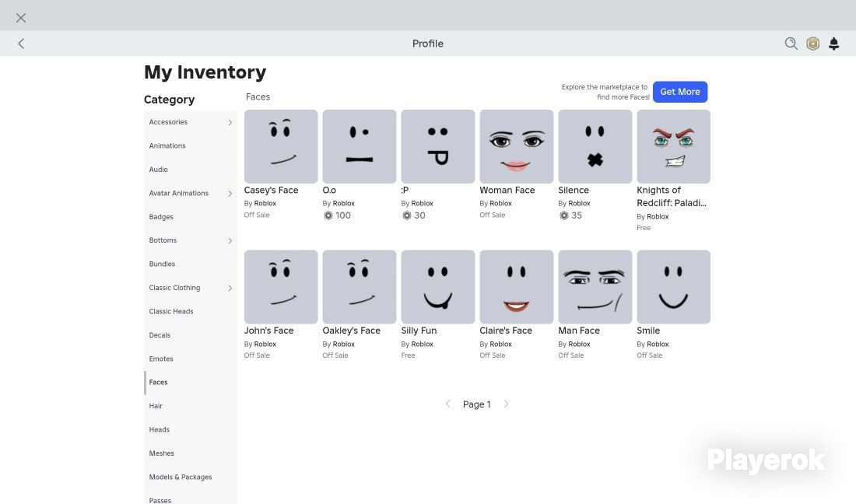Select the Meshes category
The width and height of the screenshot is (856, 504).
pyautogui.click(x=191, y=453)
